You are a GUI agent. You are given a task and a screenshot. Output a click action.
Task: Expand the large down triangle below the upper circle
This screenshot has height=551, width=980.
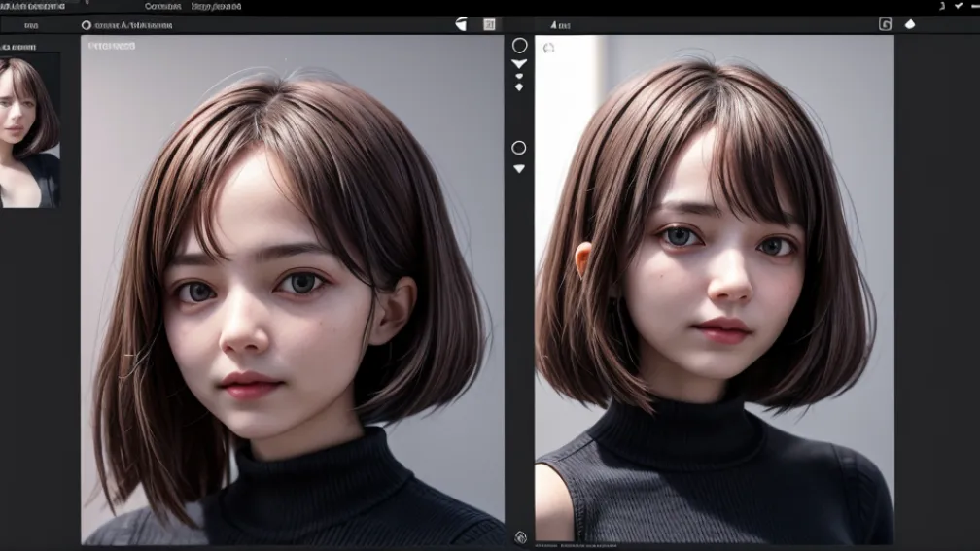click(519, 64)
